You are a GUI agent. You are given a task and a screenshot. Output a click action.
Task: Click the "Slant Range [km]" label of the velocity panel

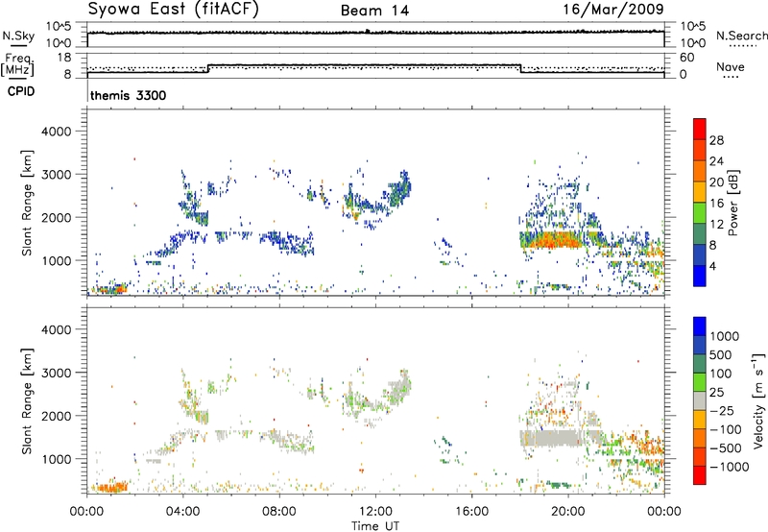pyautogui.click(x=27, y=400)
